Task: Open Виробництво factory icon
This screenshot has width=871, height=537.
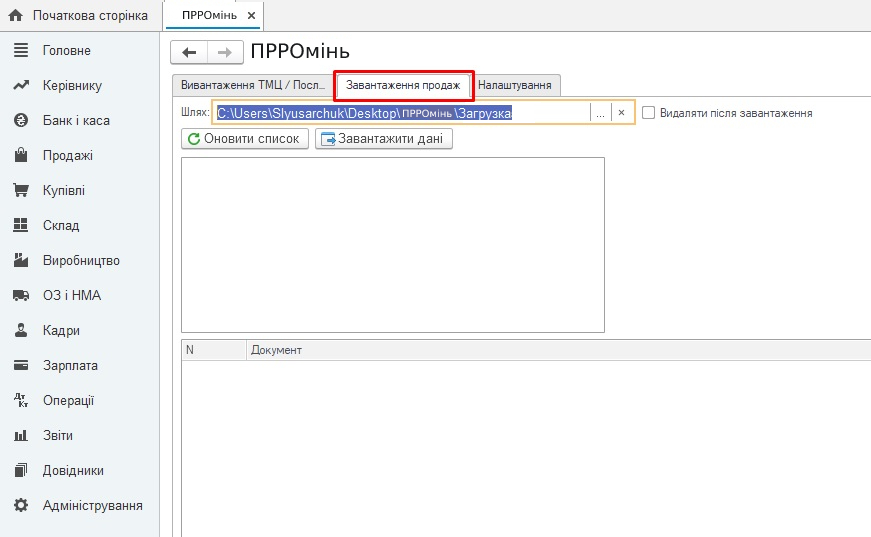Action: 20,261
